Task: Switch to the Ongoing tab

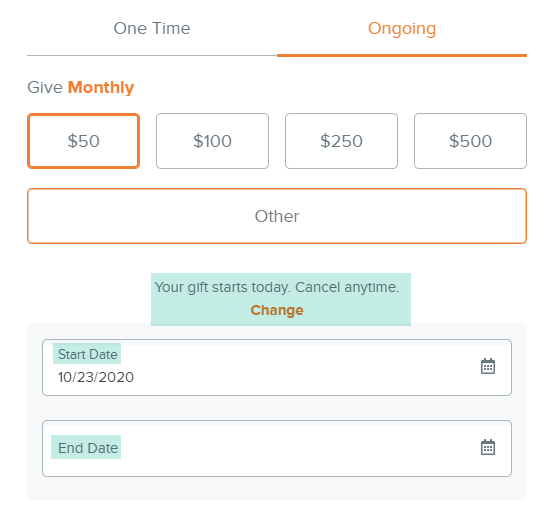Action: point(402,28)
